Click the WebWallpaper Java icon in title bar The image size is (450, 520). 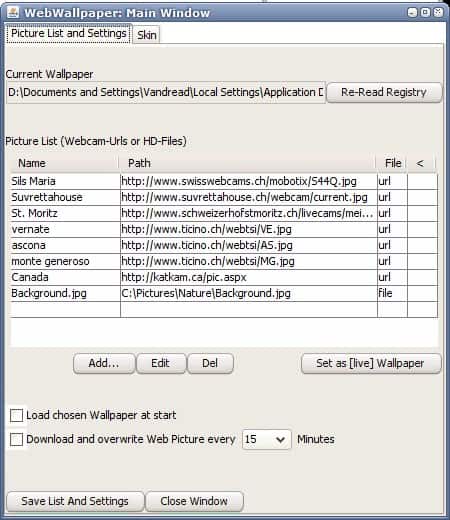coord(13,13)
